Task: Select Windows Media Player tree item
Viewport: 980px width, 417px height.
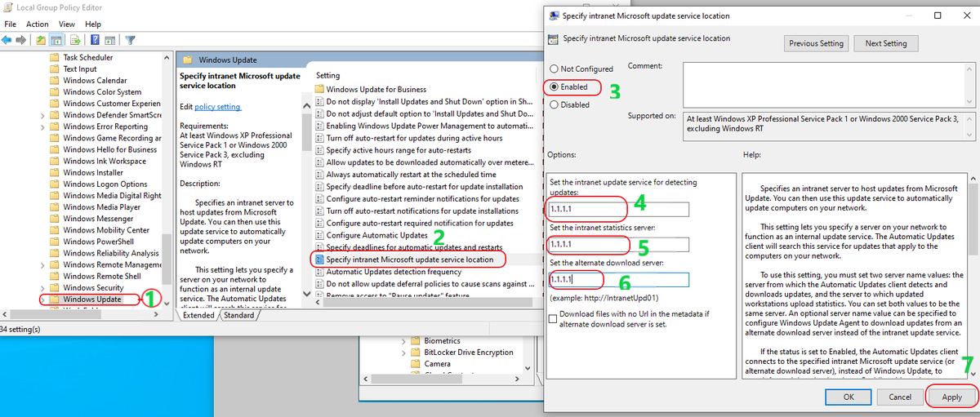Action: 101,207
